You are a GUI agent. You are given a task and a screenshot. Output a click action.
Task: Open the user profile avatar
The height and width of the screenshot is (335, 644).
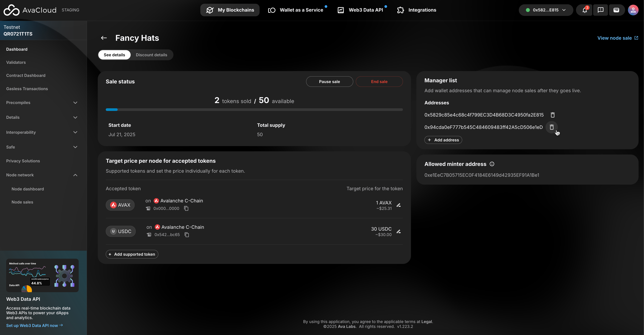[633, 10]
